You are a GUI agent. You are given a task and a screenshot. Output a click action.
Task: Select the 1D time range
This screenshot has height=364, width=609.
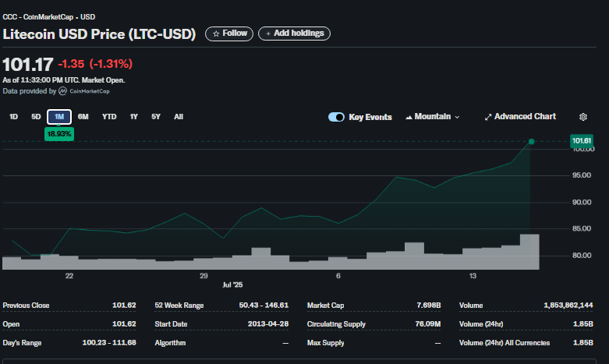point(13,116)
